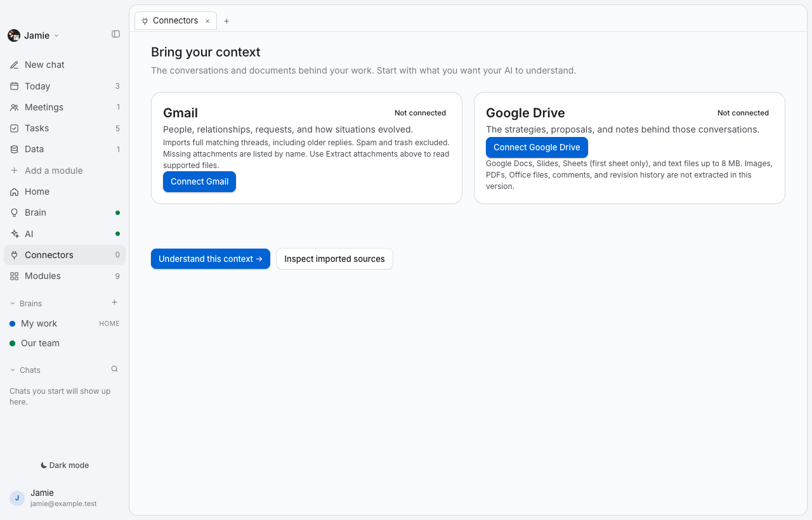The image size is (812, 520).
Task: Open the Jamie workspace dropdown chevron
Action: pos(56,36)
